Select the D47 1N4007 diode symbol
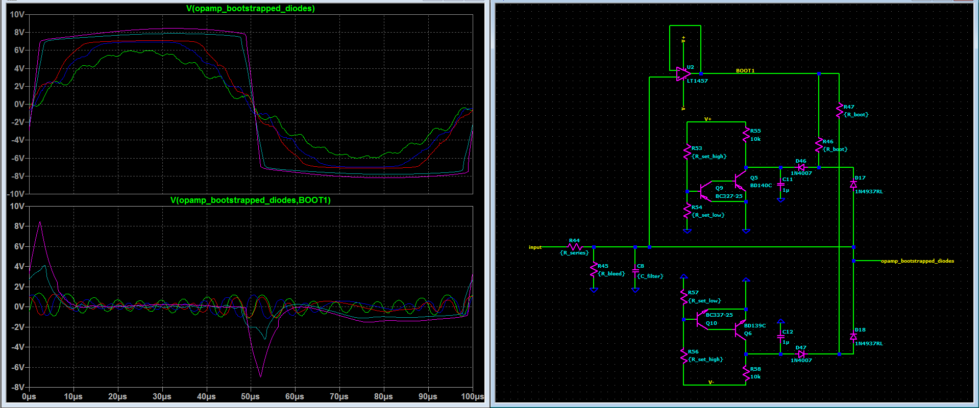The height and width of the screenshot is (408, 980). point(801,354)
